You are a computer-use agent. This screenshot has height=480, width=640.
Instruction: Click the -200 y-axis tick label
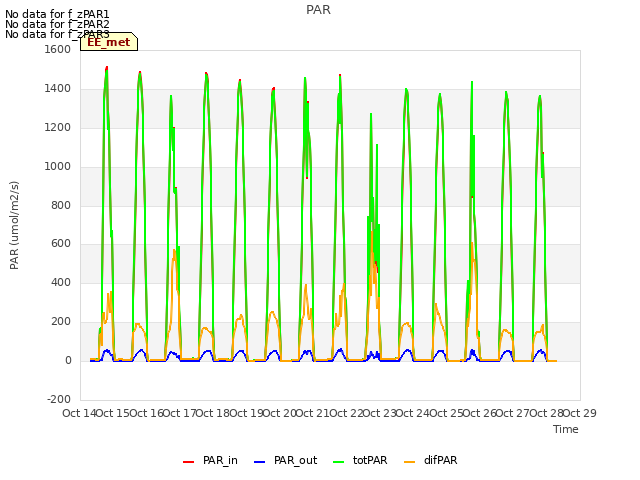59,399
